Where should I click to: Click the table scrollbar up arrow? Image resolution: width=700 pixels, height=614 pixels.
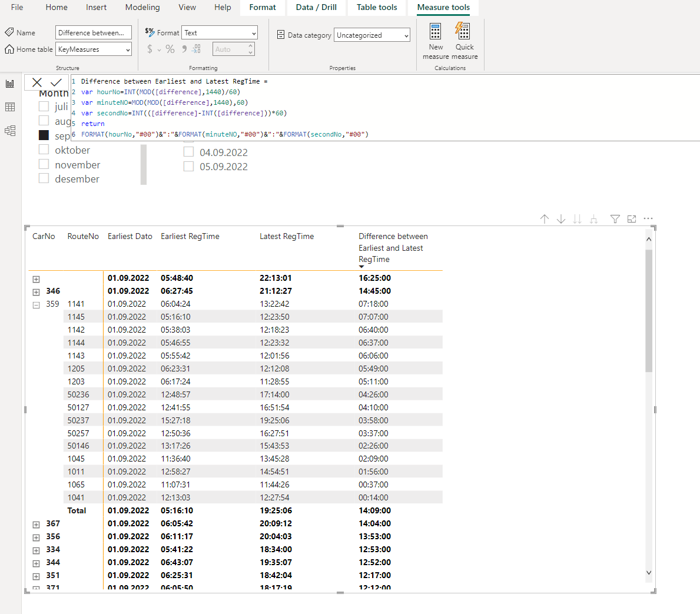[649, 240]
